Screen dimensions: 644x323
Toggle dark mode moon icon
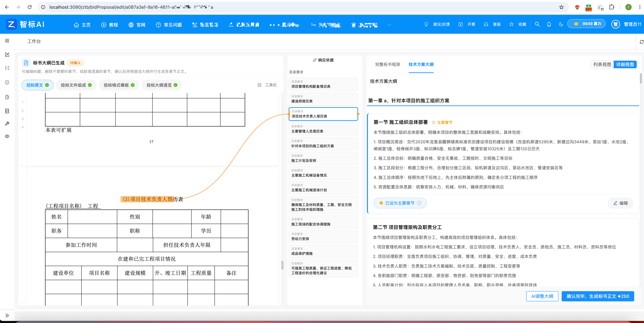[x=561, y=24]
